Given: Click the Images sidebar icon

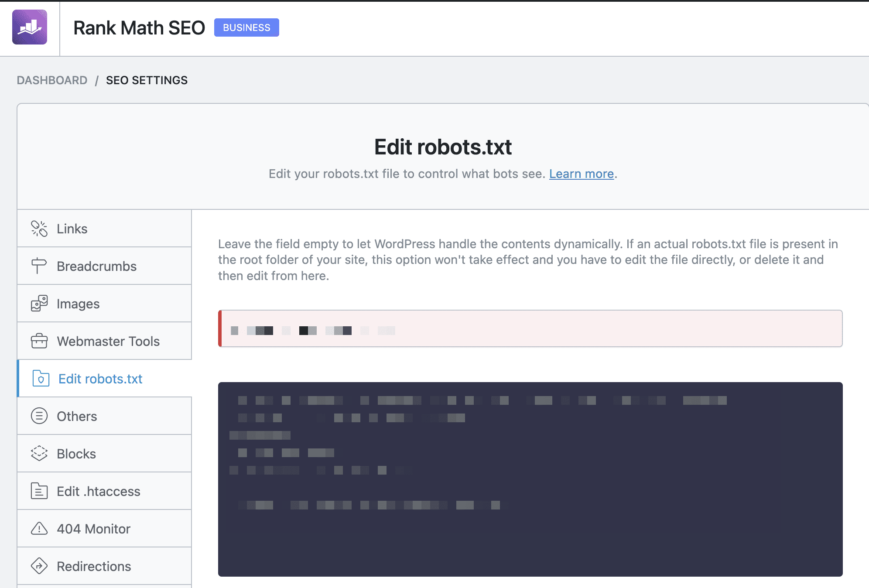Looking at the screenshot, I should click(39, 304).
